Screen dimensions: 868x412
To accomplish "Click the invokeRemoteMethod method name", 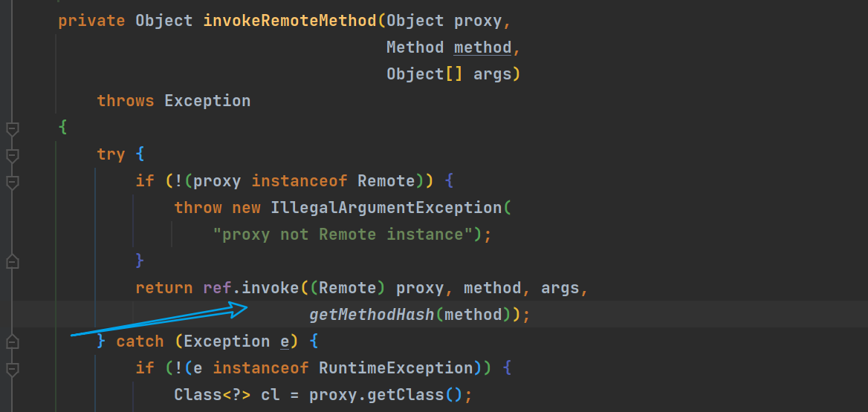I will [x=290, y=21].
